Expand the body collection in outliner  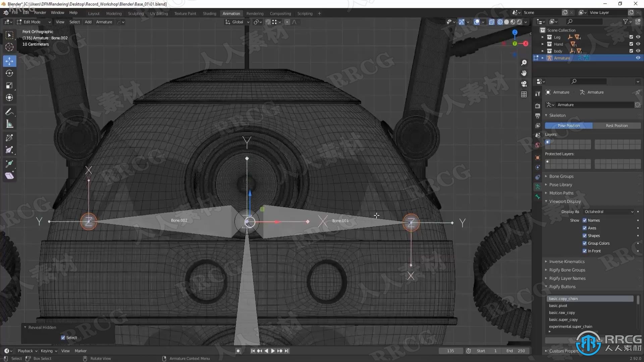coord(542,51)
